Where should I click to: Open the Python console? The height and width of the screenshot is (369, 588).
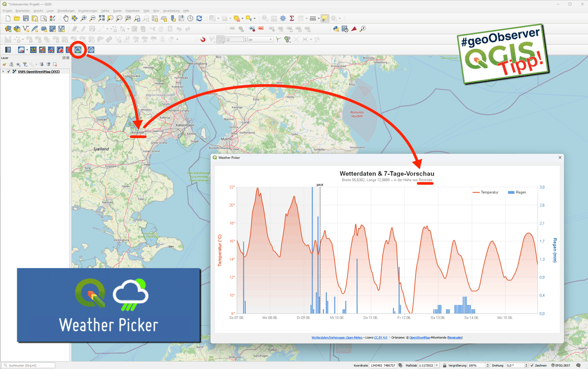pyautogui.click(x=336, y=29)
